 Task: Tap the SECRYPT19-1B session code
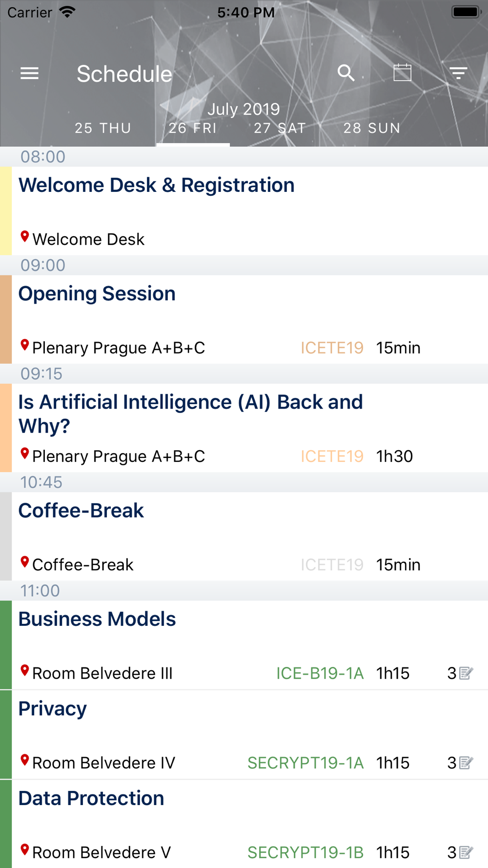(305, 852)
